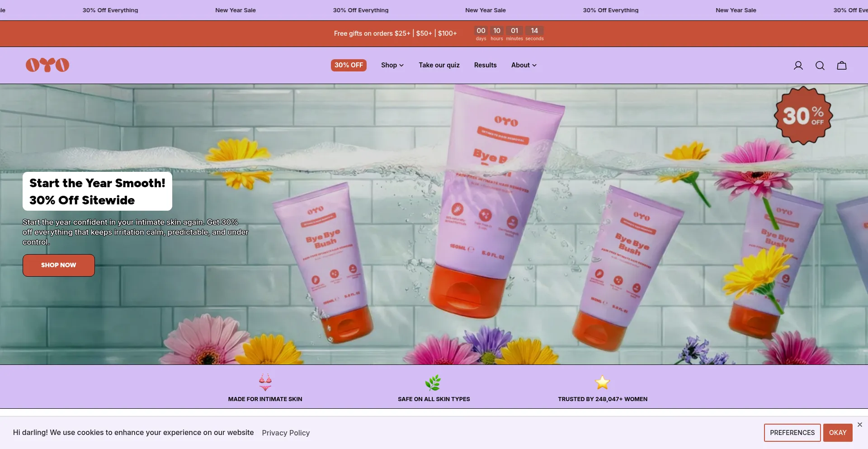The width and height of the screenshot is (868, 449).
Task: Click the bikini icon above Made for Intimate Skin
Action: pyautogui.click(x=265, y=383)
